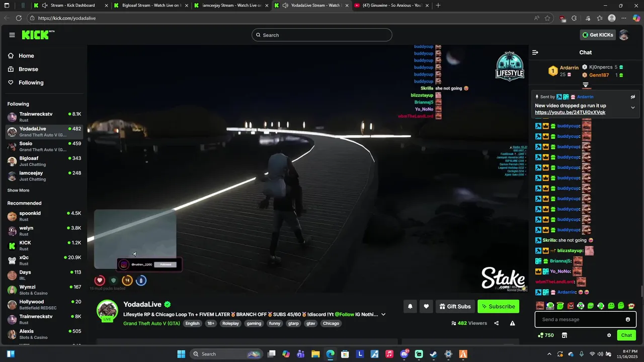The width and height of the screenshot is (644, 362).
Task: Open recommended channel spoonkid
Action: click(x=44, y=216)
